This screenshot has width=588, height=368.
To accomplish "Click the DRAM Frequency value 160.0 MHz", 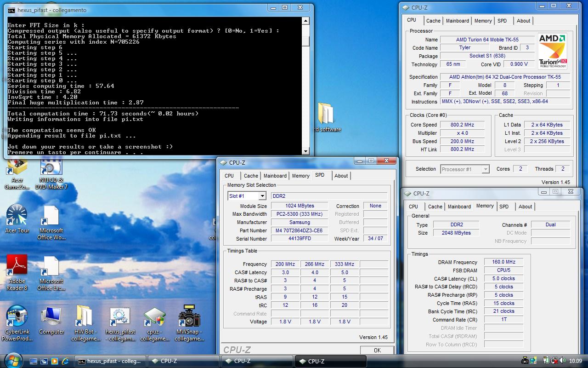I will 503,262.
